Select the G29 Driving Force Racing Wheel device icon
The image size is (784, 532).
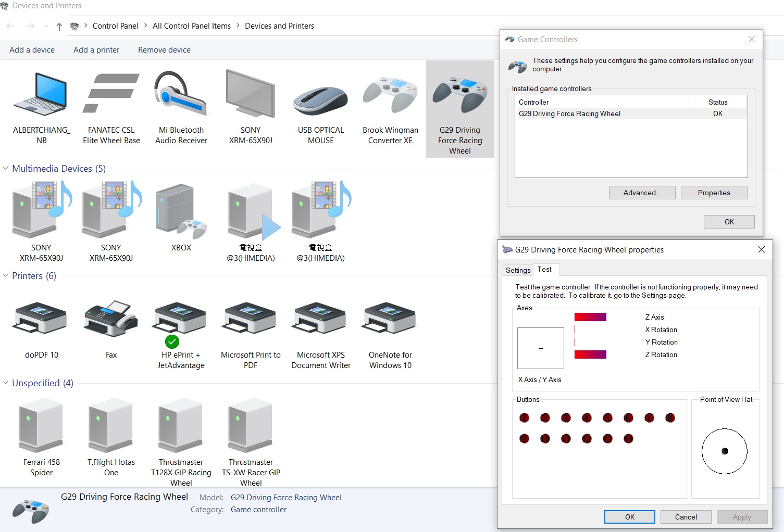(x=460, y=95)
